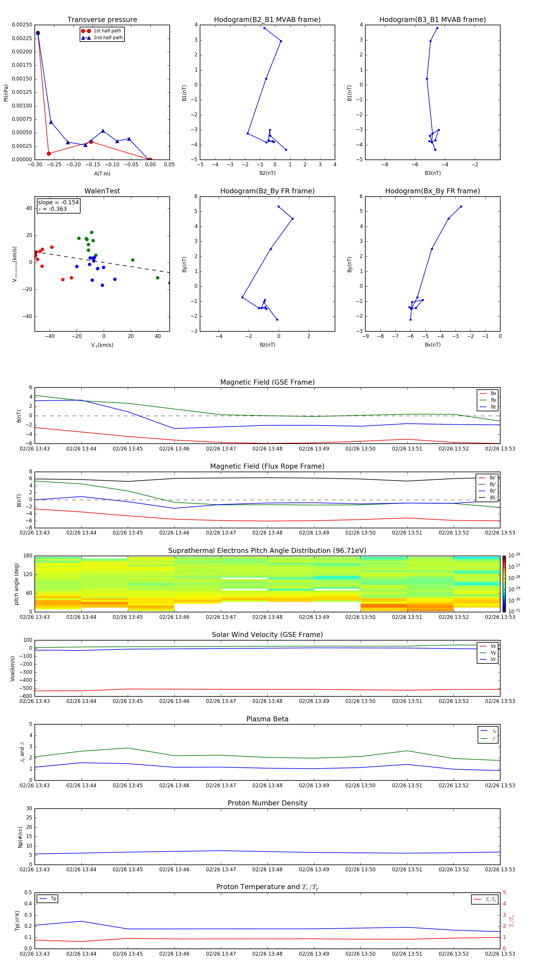Click the top data point of B2_B1 hodogram
The image size is (535, 980).
pyautogui.click(x=264, y=28)
